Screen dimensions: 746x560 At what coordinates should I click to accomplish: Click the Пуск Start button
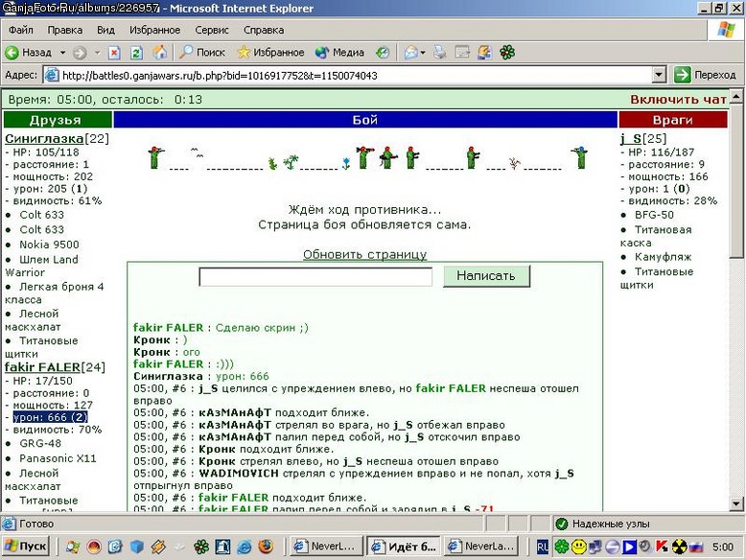26,547
